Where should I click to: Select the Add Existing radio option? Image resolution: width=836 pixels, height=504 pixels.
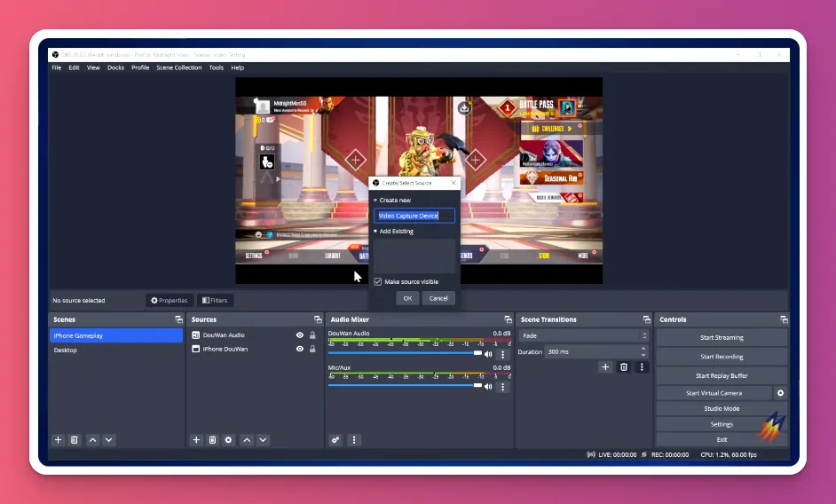point(393,231)
